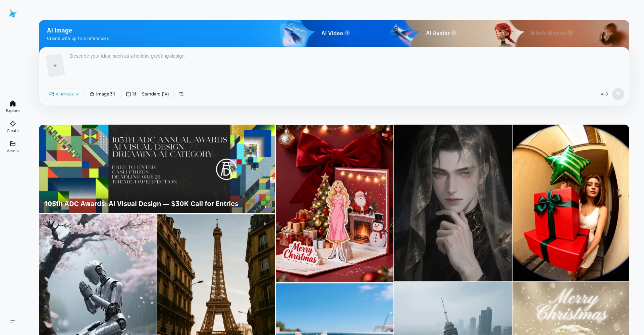
Task: Expand the sidebar menu at bottom
Action: [13, 322]
